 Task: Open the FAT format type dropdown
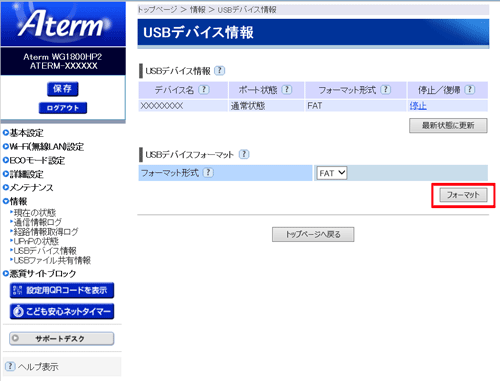[332, 173]
